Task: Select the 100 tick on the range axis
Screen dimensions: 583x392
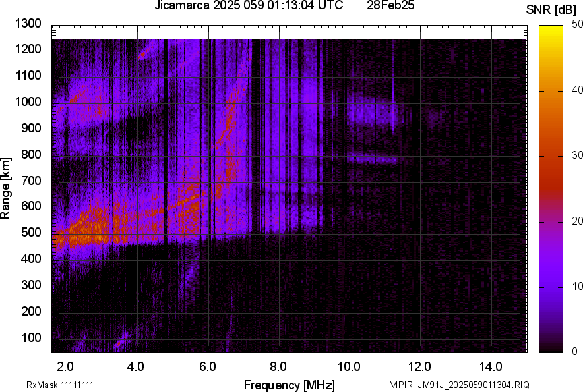Action: (x=32, y=337)
